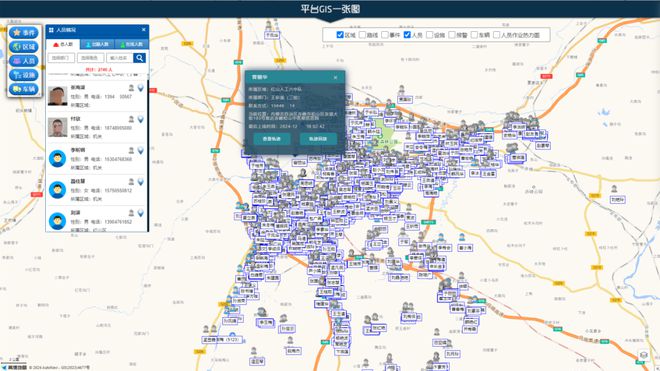660x371 pixels.
Task: Enable the 路线 layer checkbox
Action: point(362,35)
